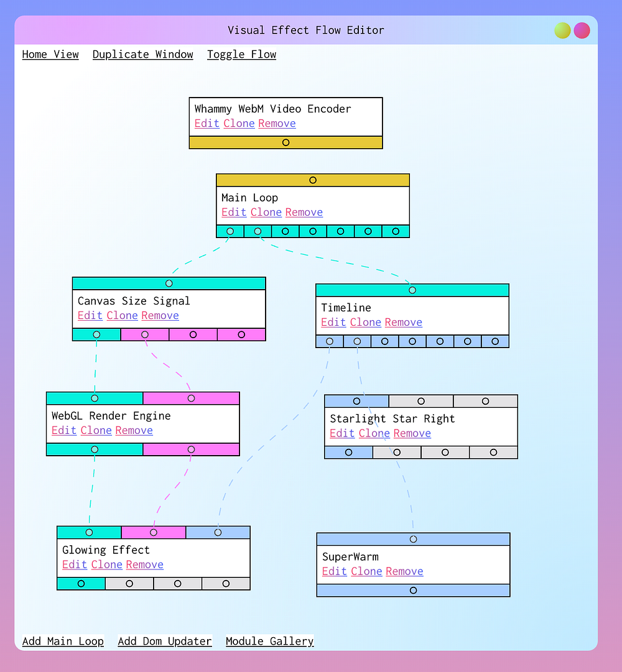Select the blue input port of Glowing Effect
Viewport: 622px width, 672px height.
[218, 532]
